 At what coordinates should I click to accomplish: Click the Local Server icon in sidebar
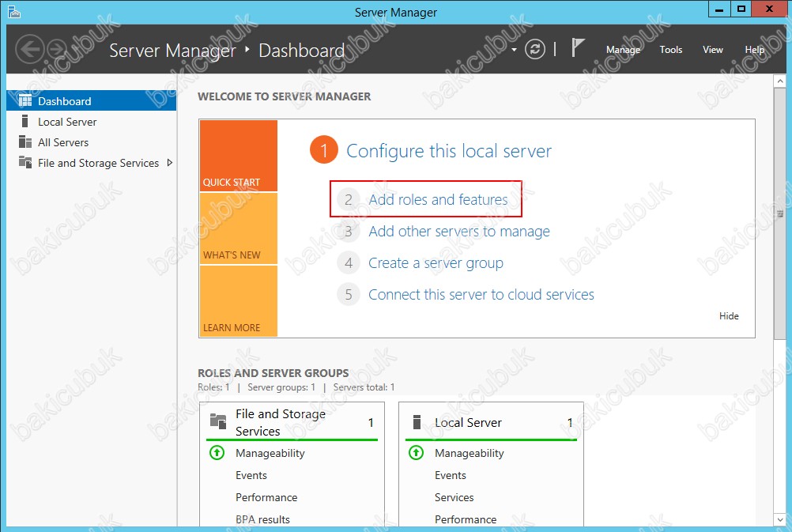point(25,121)
